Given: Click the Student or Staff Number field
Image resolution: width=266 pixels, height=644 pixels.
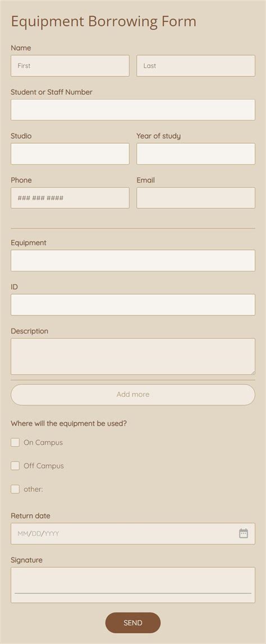Looking at the screenshot, I should click(x=133, y=109).
